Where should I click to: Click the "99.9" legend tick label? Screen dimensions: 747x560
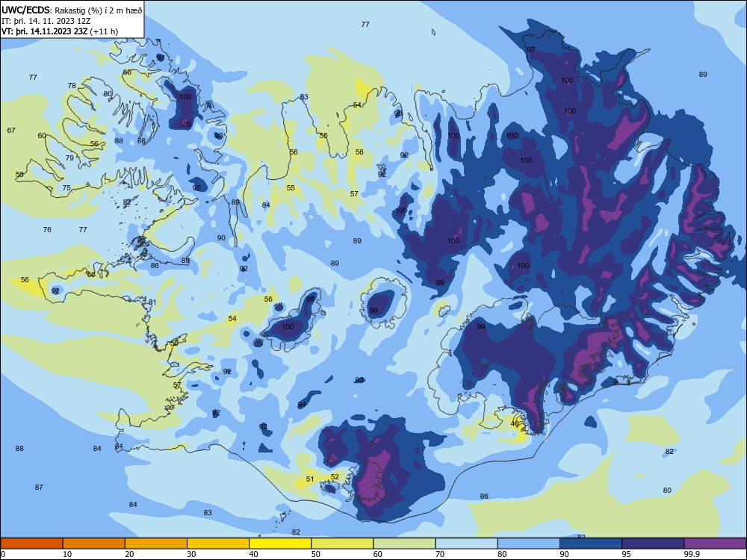691,554
